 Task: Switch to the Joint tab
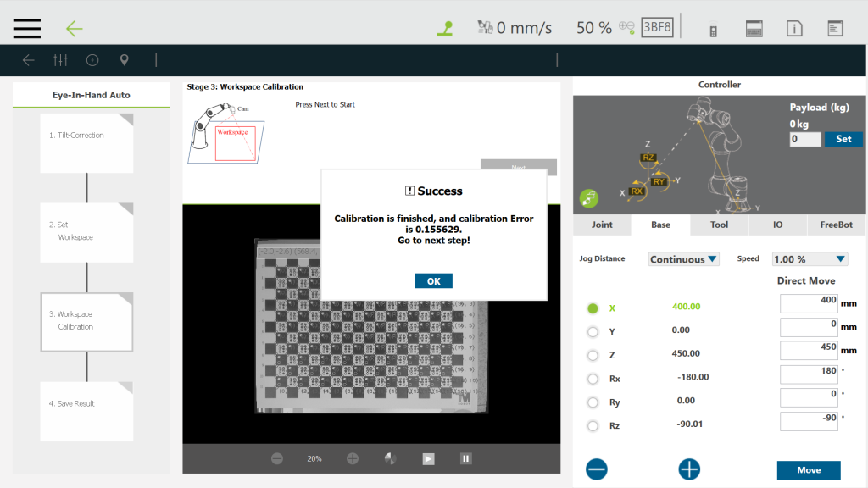click(602, 225)
